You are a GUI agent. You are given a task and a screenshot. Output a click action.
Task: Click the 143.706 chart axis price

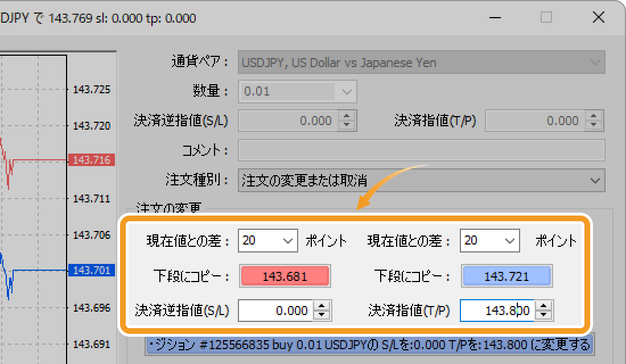92,235
